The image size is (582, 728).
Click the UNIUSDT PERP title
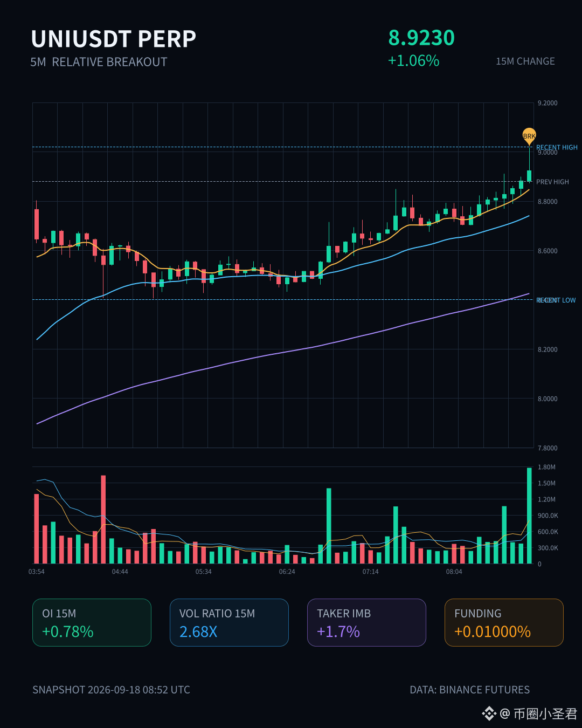[x=114, y=39]
